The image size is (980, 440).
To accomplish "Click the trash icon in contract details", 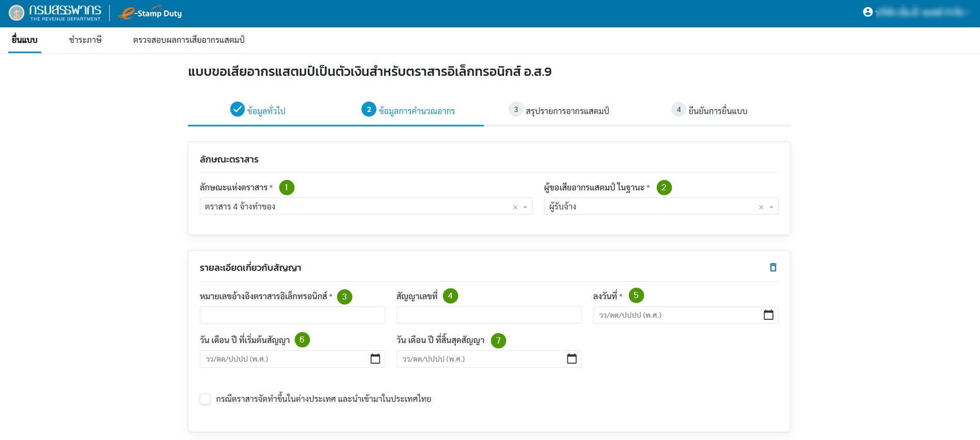I will [773, 267].
